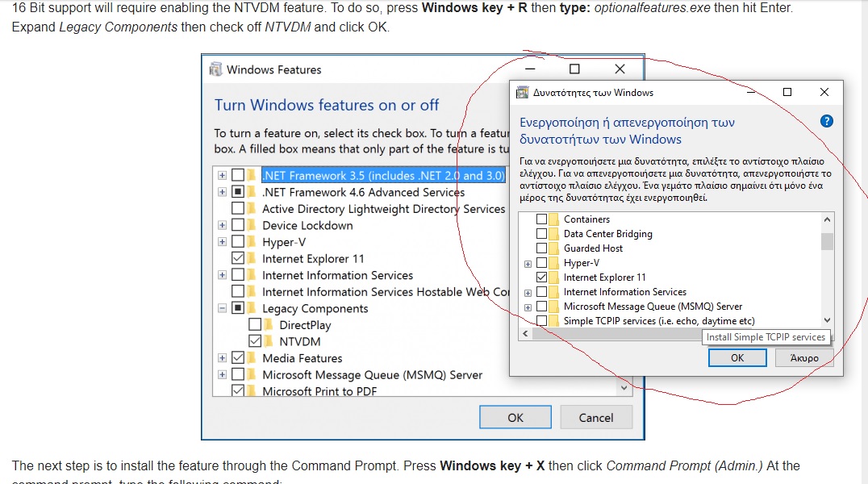
Task: Click the Greek list's scroll up arrow
Action: (827, 220)
